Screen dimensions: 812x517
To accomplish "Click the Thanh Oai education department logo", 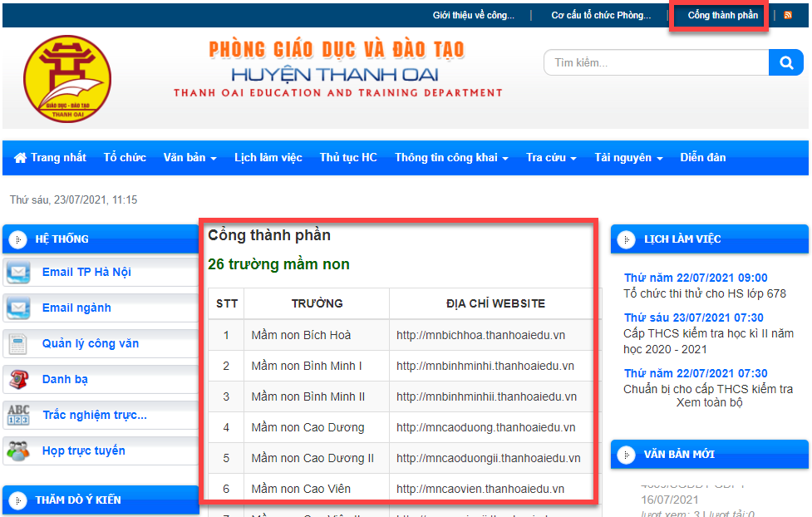I will [67, 79].
